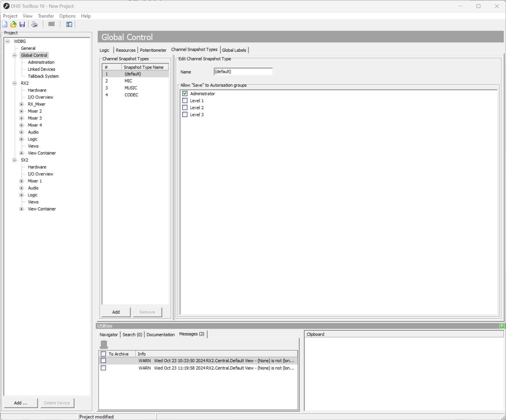Open the options dialog via the blue toolbar icon

click(69, 24)
